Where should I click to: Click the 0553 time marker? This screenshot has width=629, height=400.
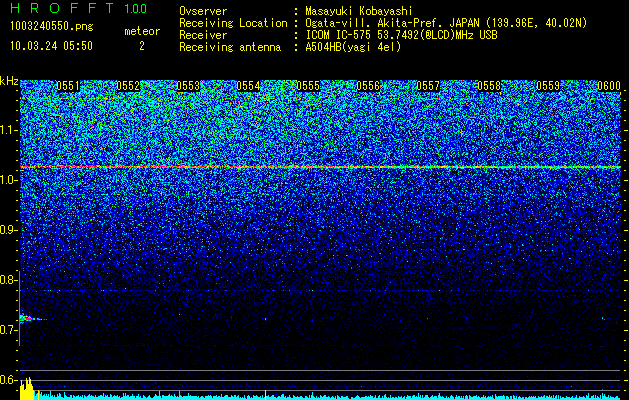(x=188, y=86)
